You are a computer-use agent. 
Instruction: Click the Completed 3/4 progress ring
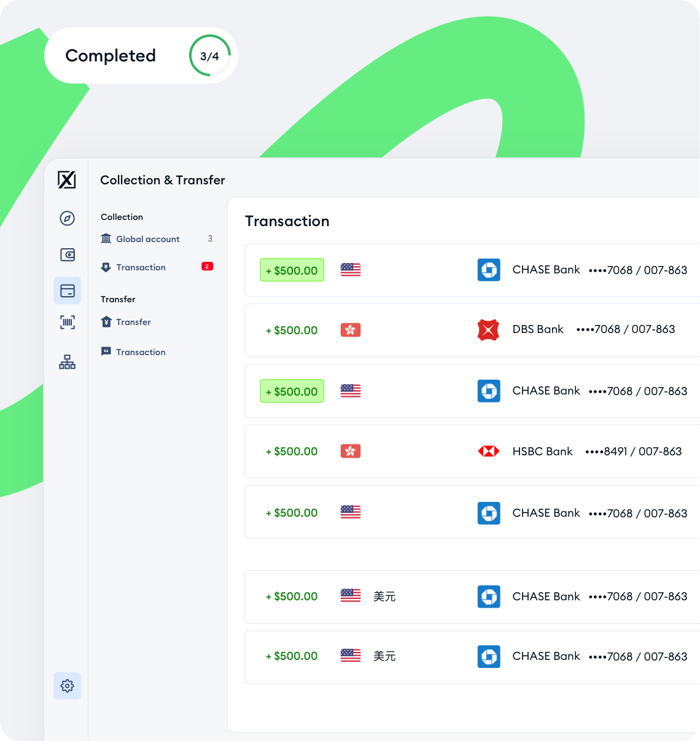click(209, 56)
